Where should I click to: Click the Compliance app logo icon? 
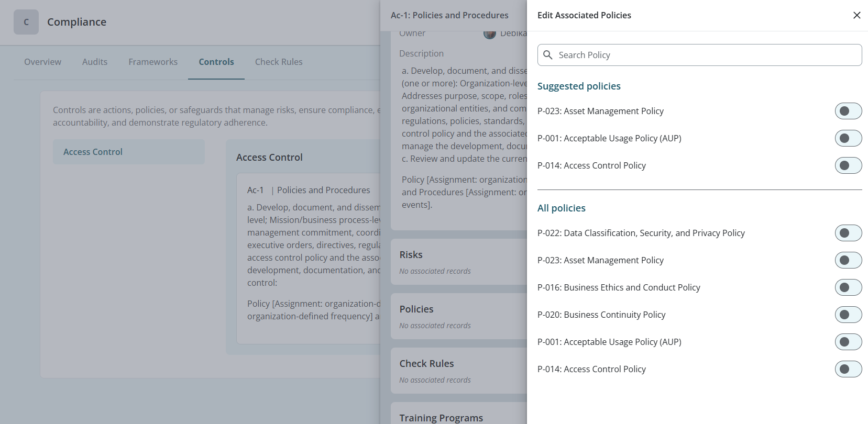pos(26,21)
